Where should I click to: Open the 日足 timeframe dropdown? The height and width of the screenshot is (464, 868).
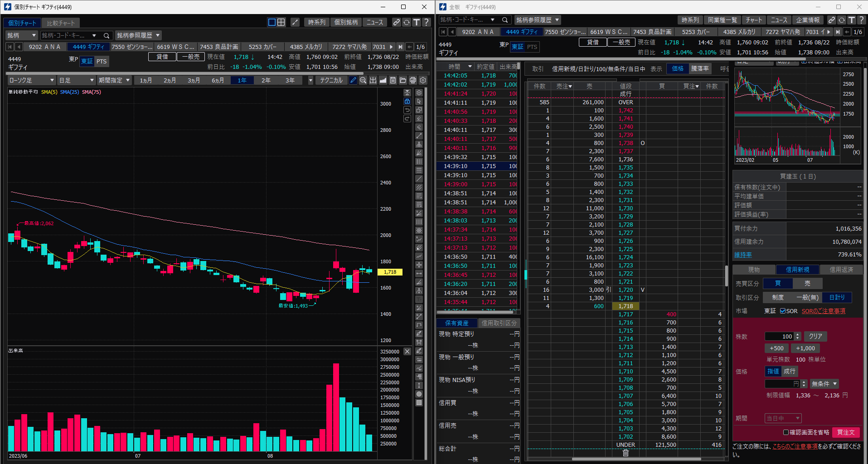coord(76,80)
